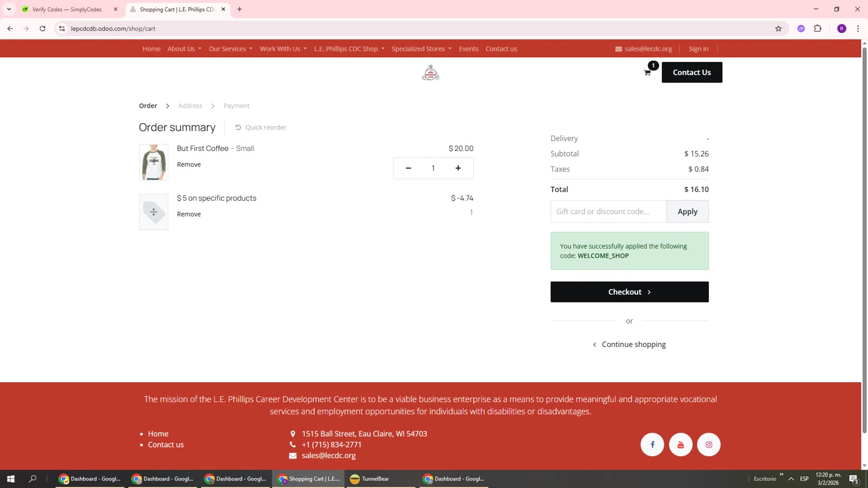Open the browser Extensions puzzle icon
Image resolution: width=868 pixels, height=488 pixels.
(x=818, y=28)
